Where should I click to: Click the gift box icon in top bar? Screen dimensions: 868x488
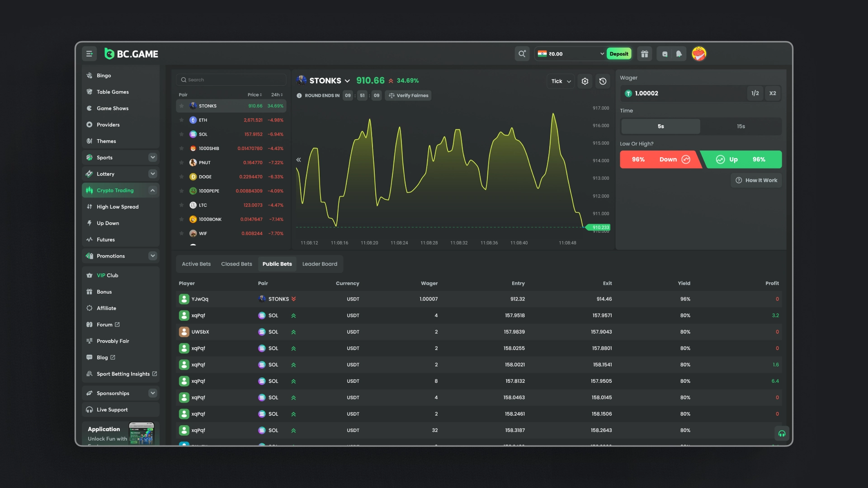point(644,53)
